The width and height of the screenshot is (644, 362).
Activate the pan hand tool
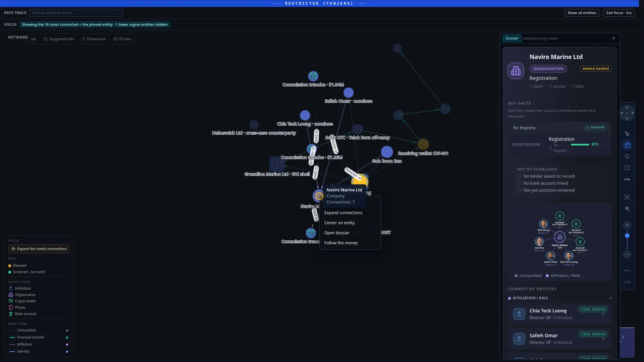click(627, 145)
